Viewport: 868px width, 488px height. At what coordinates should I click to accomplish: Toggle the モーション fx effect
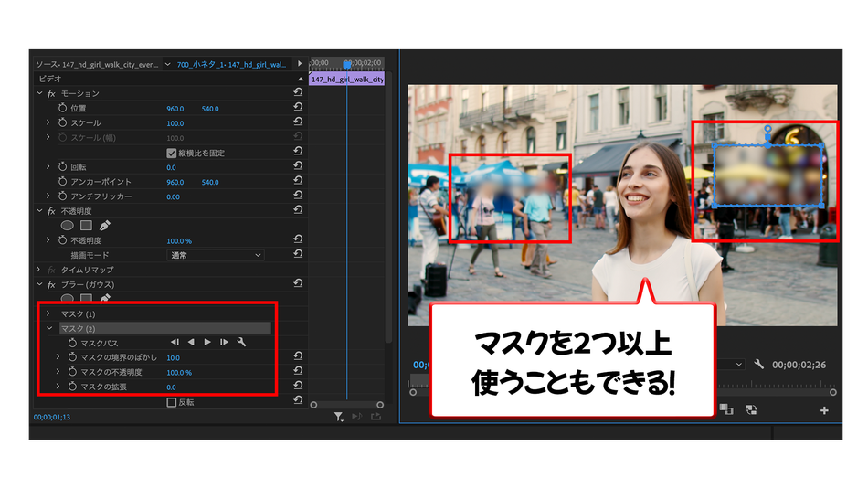(x=51, y=93)
